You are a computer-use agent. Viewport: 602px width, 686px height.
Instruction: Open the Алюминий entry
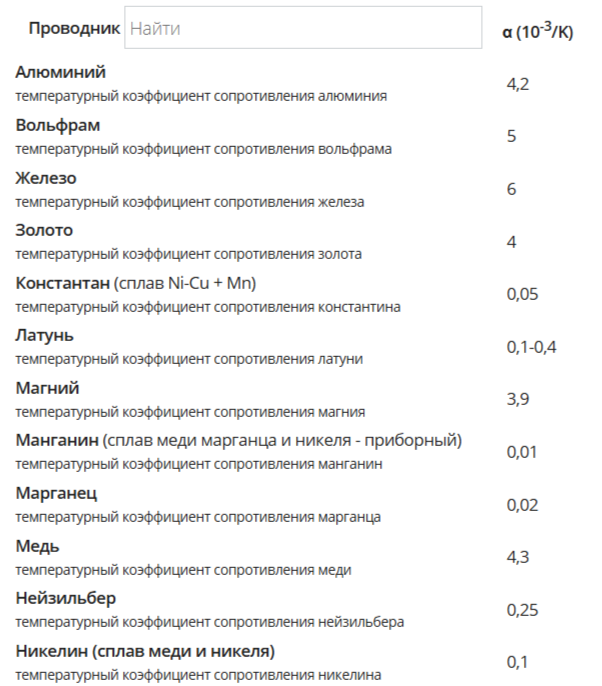click(60, 73)
